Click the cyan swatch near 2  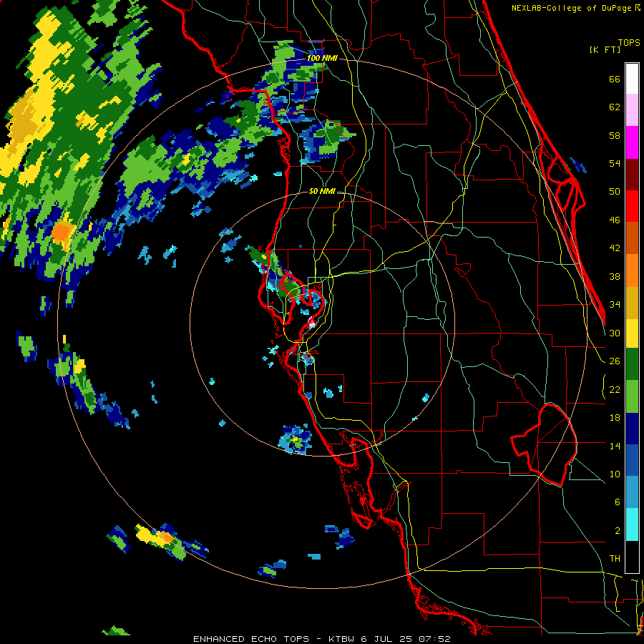pyautogui.click(x=632, y=525)
